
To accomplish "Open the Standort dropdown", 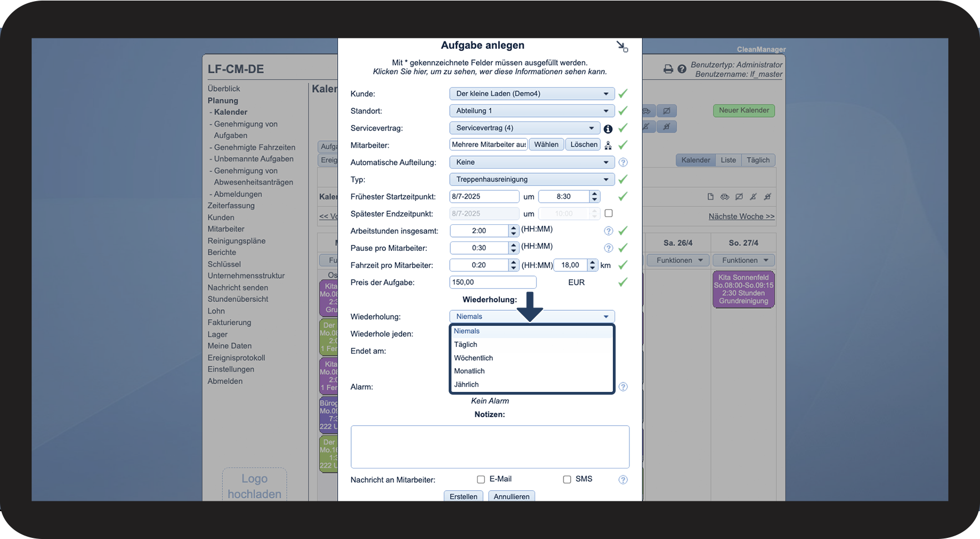I will pos(532,111).
